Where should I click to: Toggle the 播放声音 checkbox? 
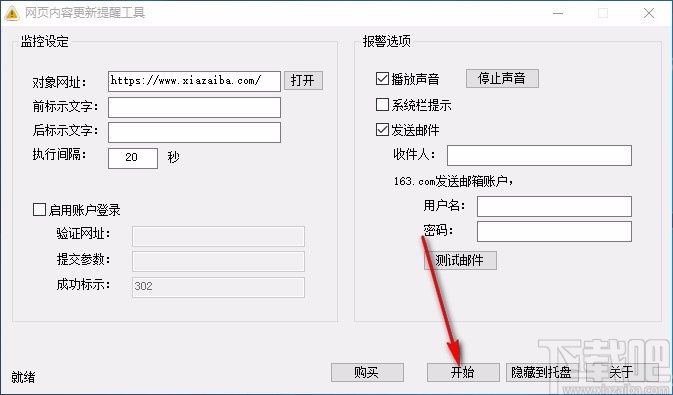tap(382, 79)
